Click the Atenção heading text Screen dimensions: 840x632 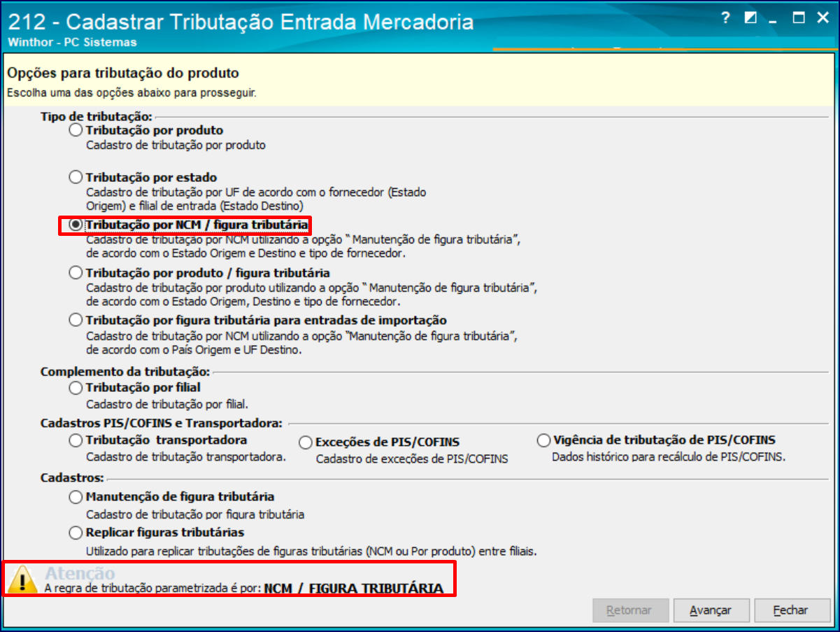pos(80,573)
